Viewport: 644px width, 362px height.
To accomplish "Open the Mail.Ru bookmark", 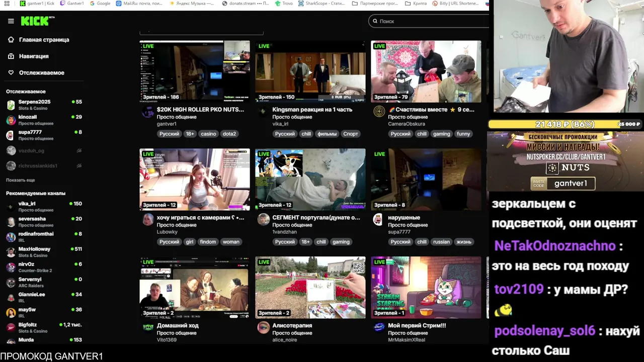I will point(139,4).
